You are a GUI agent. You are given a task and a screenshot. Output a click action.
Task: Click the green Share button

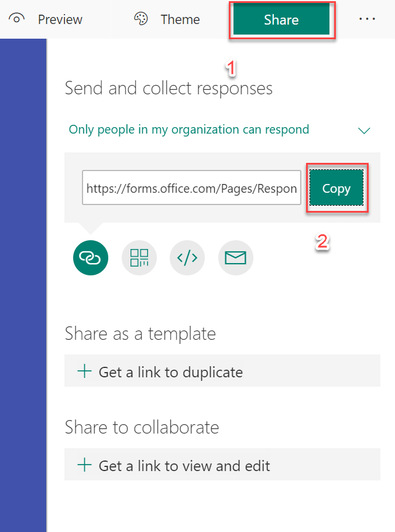point(281,19)
